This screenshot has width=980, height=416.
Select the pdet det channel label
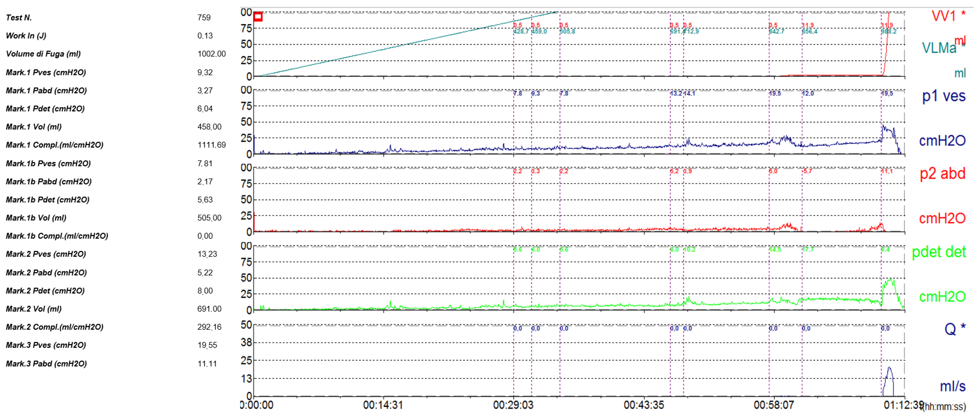point(939,252)
